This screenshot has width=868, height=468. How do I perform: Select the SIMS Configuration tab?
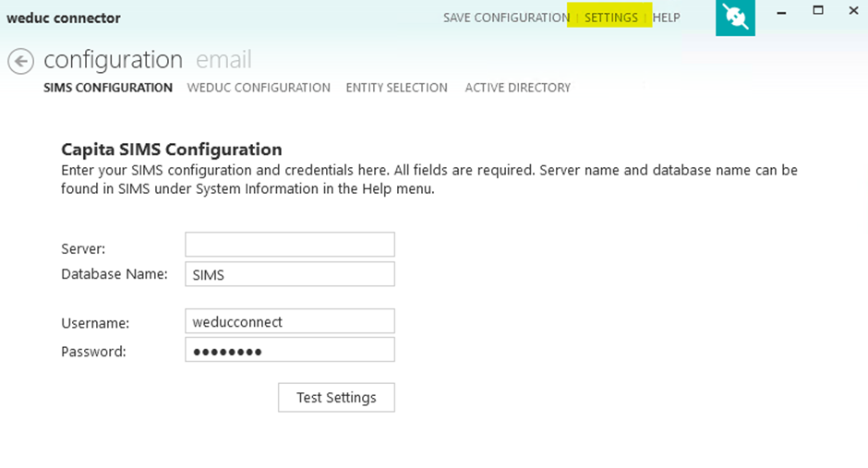[108, 88]
